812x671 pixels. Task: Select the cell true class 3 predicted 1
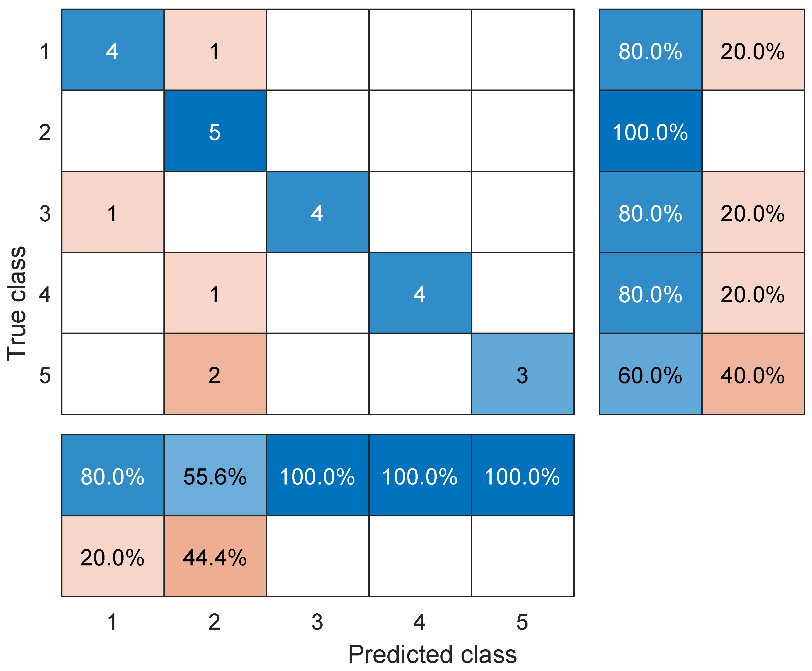coord(113,211)
